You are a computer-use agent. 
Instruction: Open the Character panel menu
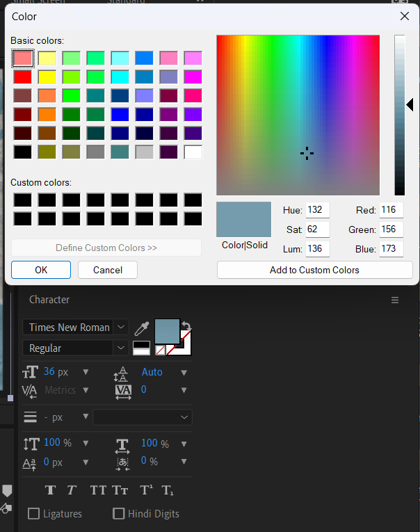(x=394, y=300)
